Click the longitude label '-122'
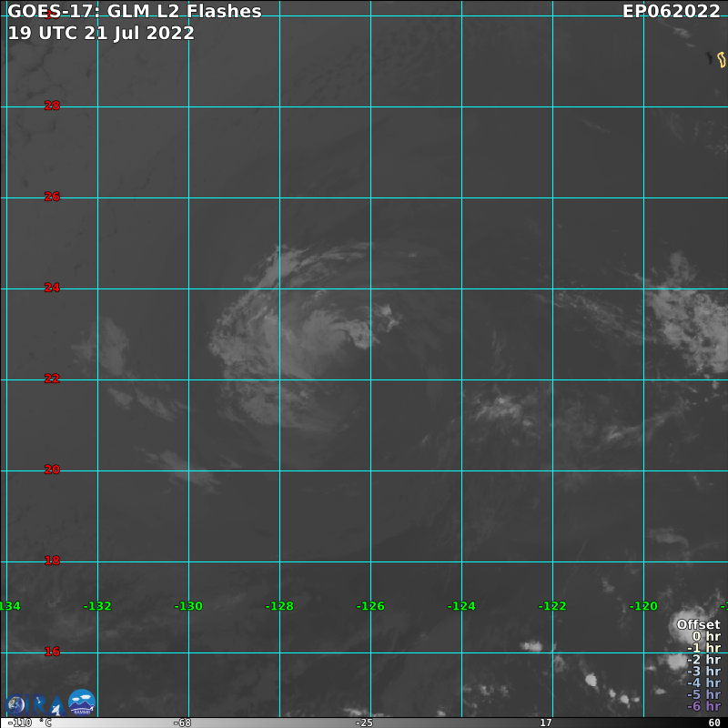The image size is (728, 728). (552, 606)
